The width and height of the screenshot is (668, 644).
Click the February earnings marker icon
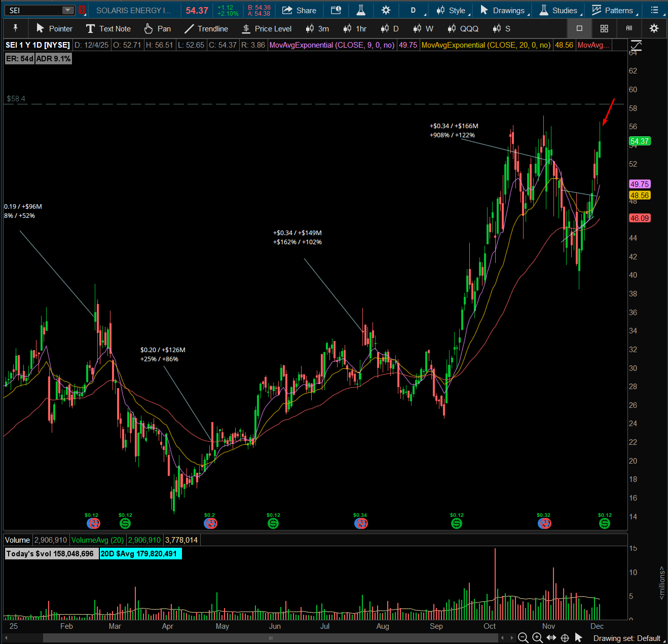(x=93, y=523)
